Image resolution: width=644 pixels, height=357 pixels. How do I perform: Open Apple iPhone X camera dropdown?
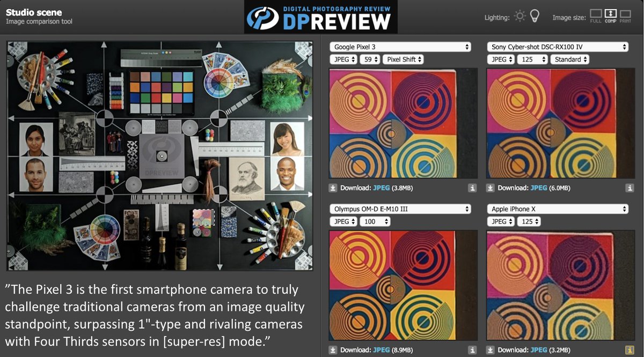558,209
